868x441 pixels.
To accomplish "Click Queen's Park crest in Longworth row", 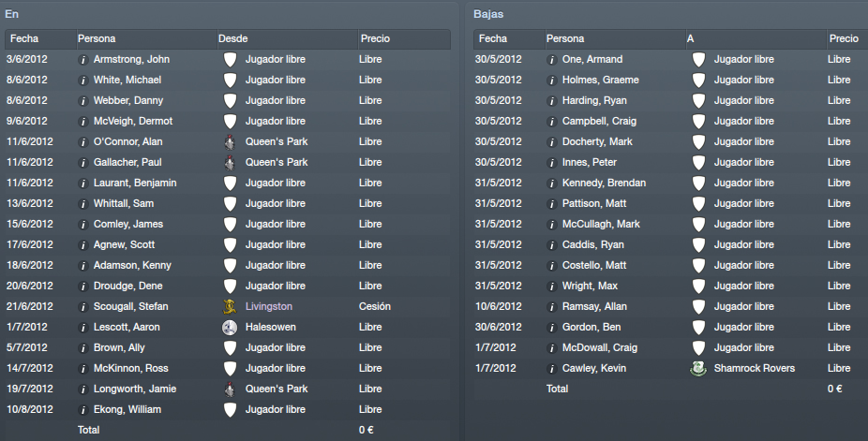I will [x=229, y=390].
